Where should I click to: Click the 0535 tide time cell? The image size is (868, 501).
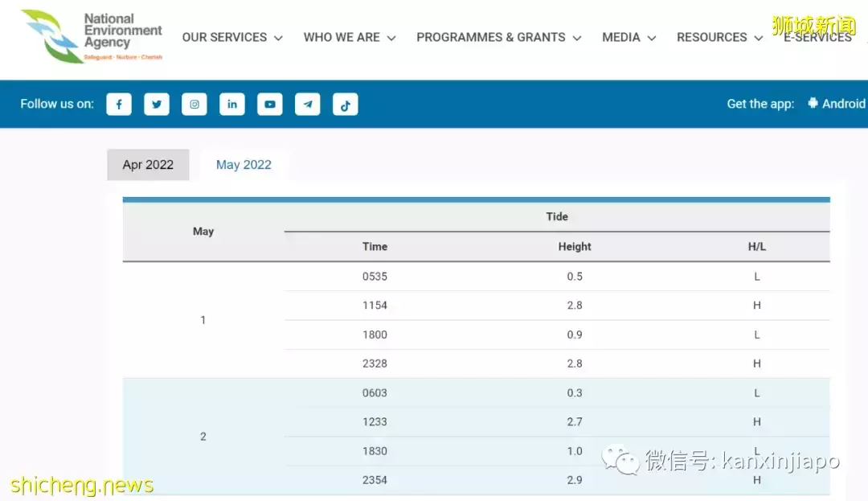click(375, 277)
